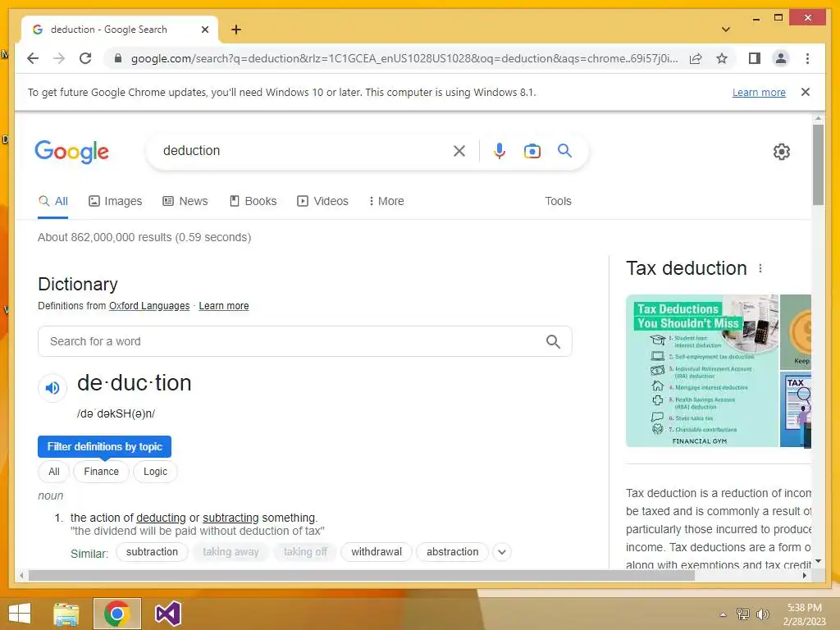840x630 pixels.
Task: Open the Oxford Languages link
Action: pos(149,306)
